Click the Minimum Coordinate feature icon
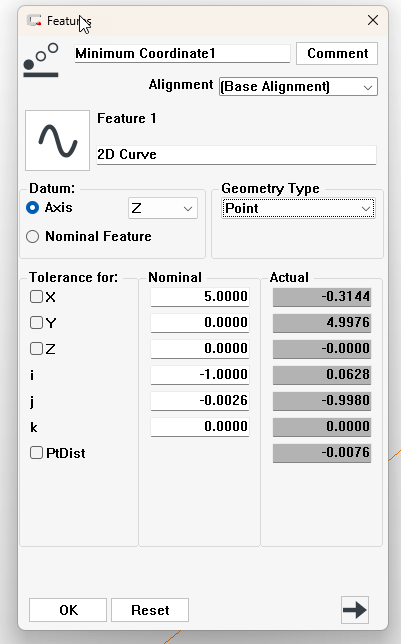The width and height of the screenshot is (401, 644). [41, 60]
